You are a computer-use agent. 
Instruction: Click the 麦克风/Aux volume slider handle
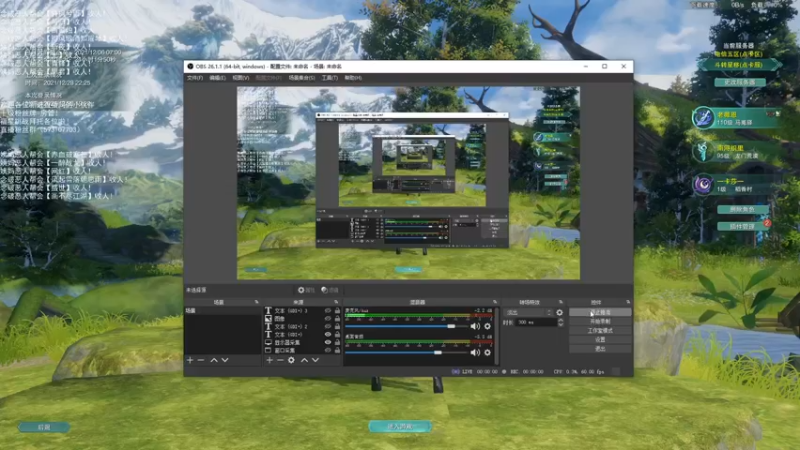click(x=451, y=326)
